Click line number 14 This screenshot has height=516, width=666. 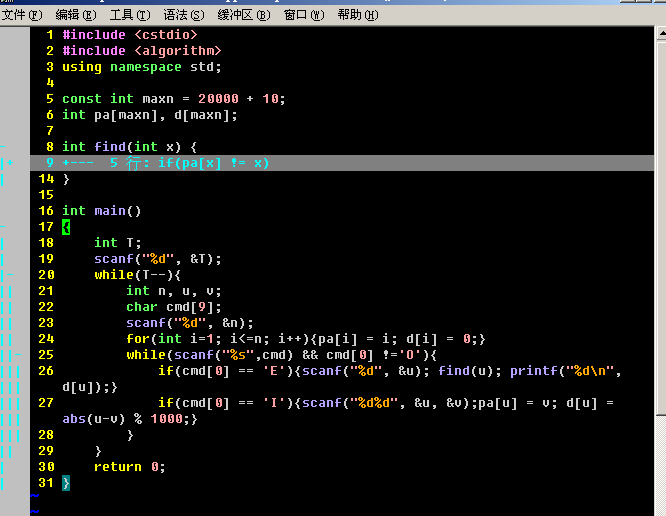pos(46,179)
